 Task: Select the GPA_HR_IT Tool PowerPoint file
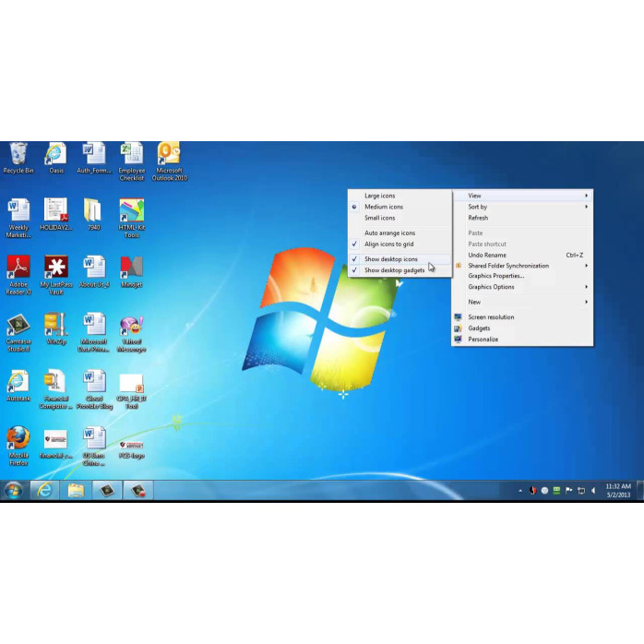click(x=131, y=389)
